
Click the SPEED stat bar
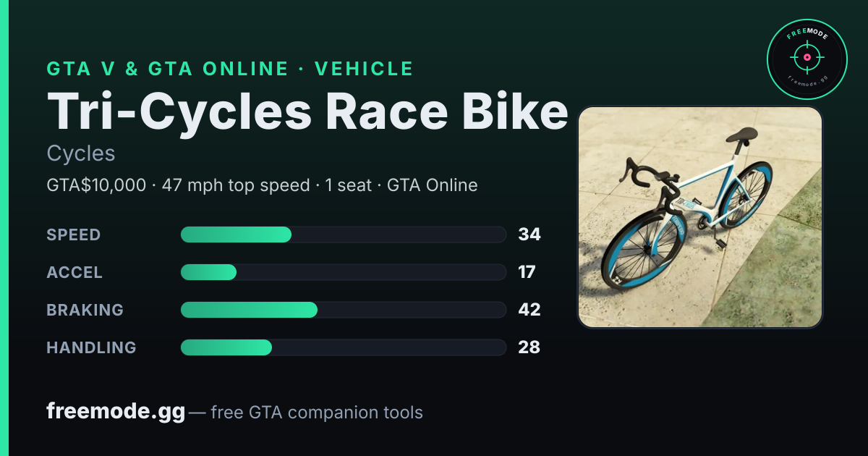pos(344,235)
